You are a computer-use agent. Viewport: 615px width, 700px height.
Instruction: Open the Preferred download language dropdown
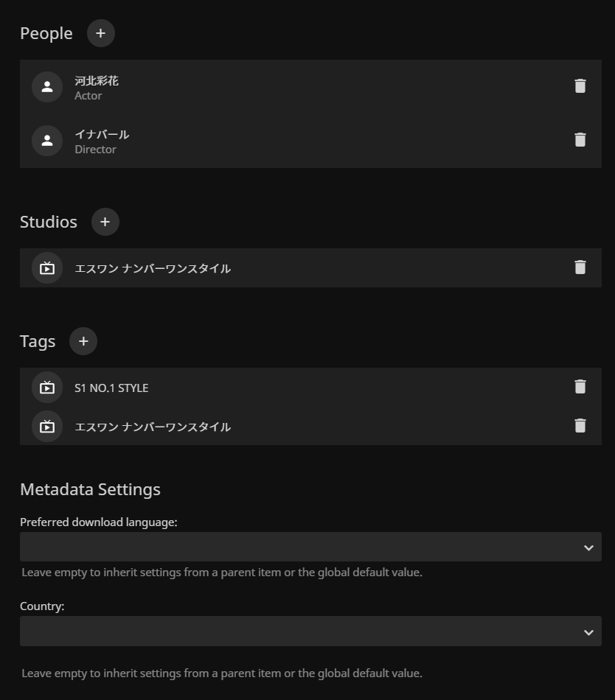310,547
